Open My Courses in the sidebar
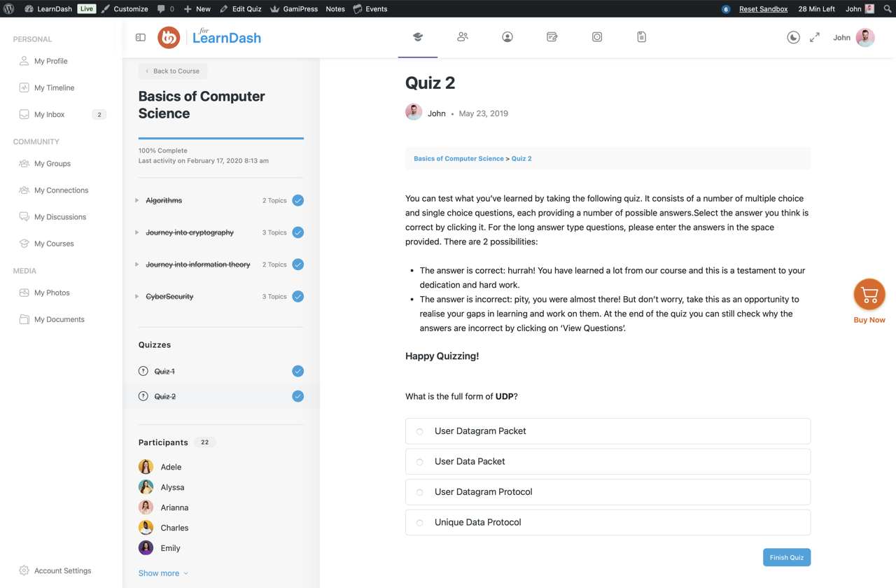The height and width of the screenshot is (588, 896). 54,244
